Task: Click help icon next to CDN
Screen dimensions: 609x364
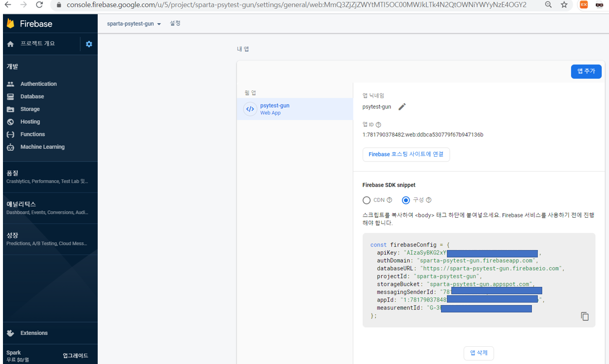Action: pos(389,200)
